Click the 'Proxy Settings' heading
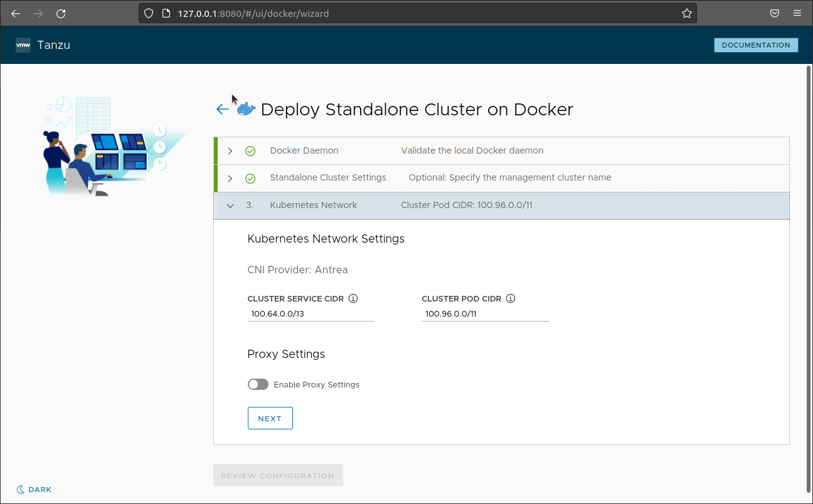This screenshot has width=813, height=504. pos(286,354)
